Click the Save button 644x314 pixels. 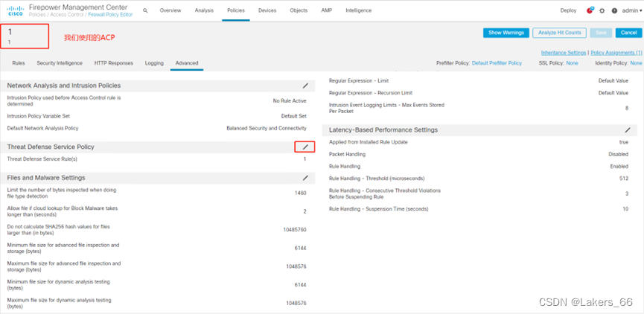click(601, 33)
